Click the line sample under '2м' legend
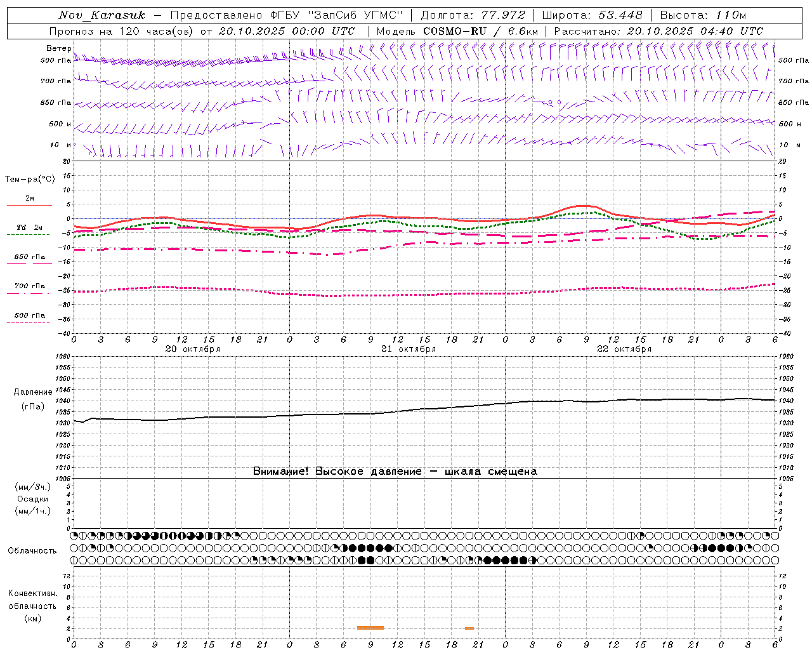This screenshot has height=650, width=812. (29, 205)
